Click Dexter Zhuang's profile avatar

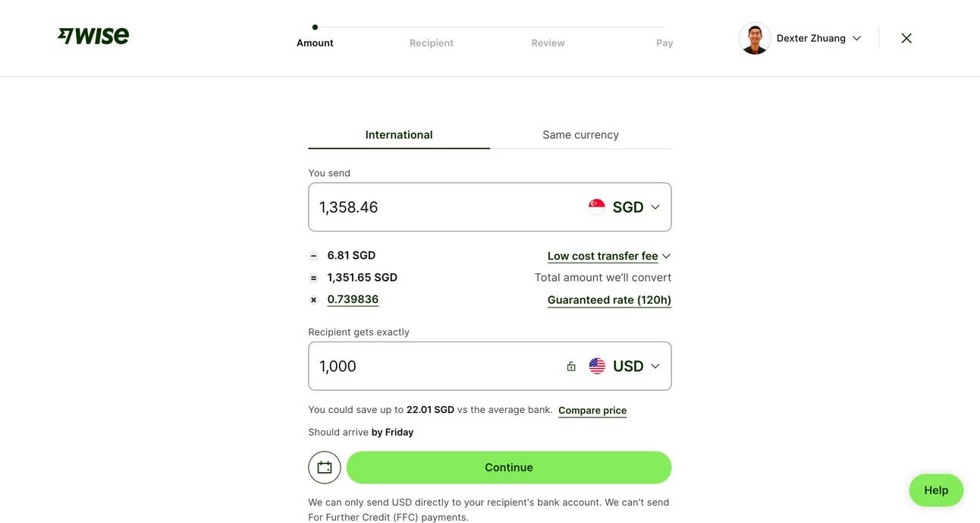click(755, 38)
